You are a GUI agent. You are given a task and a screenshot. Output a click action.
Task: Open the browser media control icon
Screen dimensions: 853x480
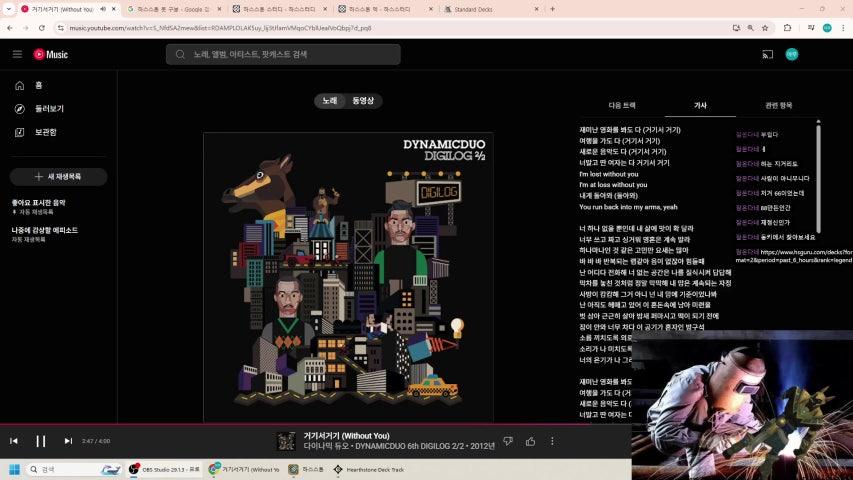[811, 28]
